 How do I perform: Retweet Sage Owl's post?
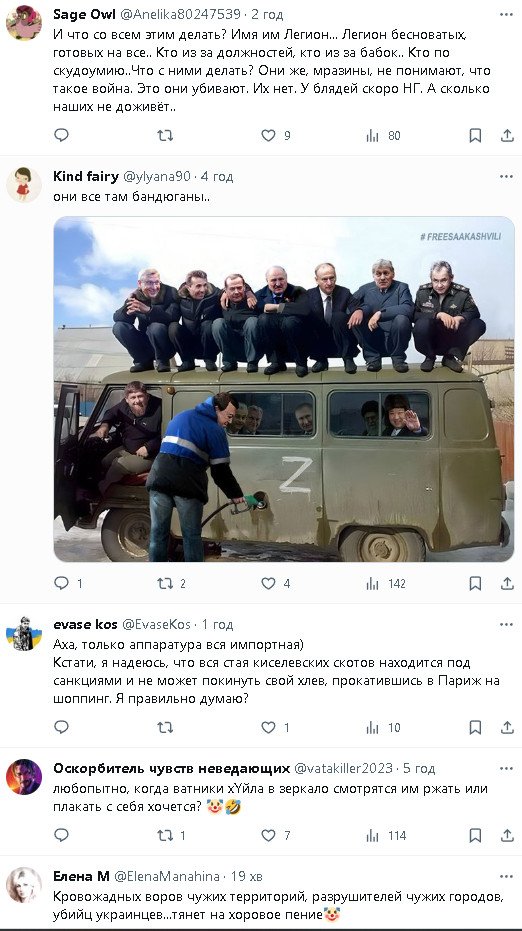click(165, 135)
